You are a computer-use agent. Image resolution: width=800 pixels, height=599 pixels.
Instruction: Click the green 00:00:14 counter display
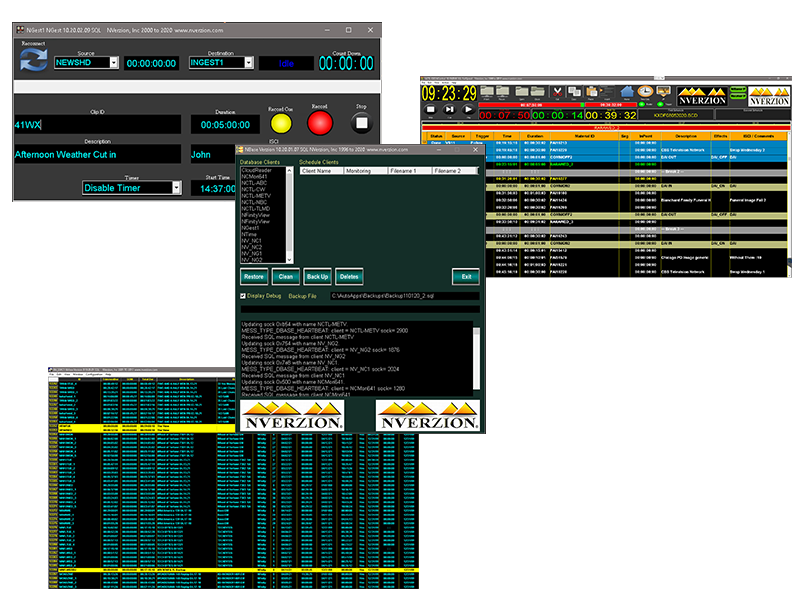tap(558, 115)
